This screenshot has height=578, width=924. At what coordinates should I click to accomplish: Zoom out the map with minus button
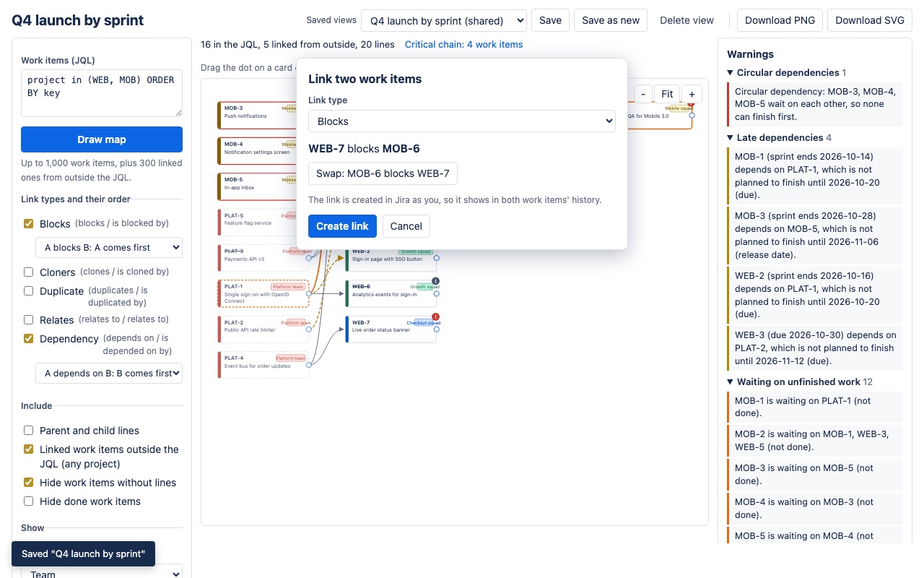point(643,94)
